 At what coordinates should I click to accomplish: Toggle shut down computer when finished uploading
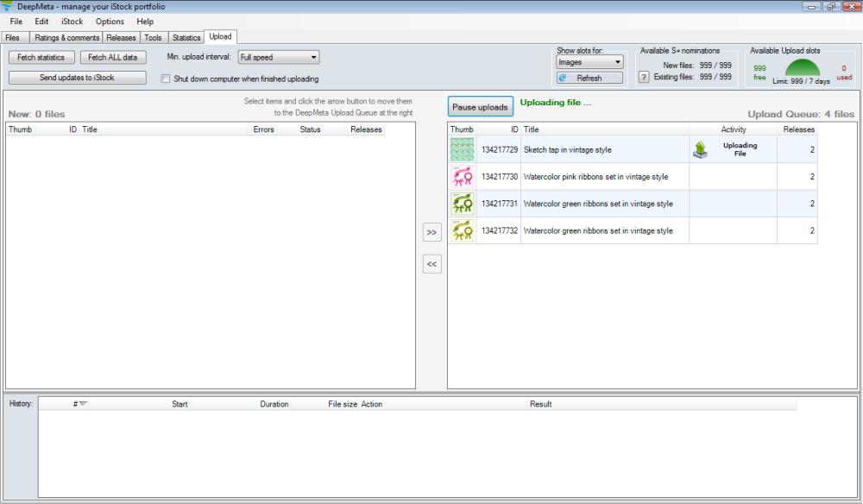(x=165, y=79)
